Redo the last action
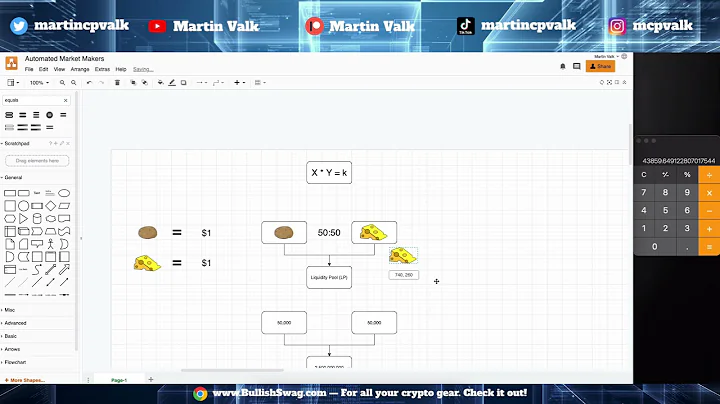 (x=101, y=83)
